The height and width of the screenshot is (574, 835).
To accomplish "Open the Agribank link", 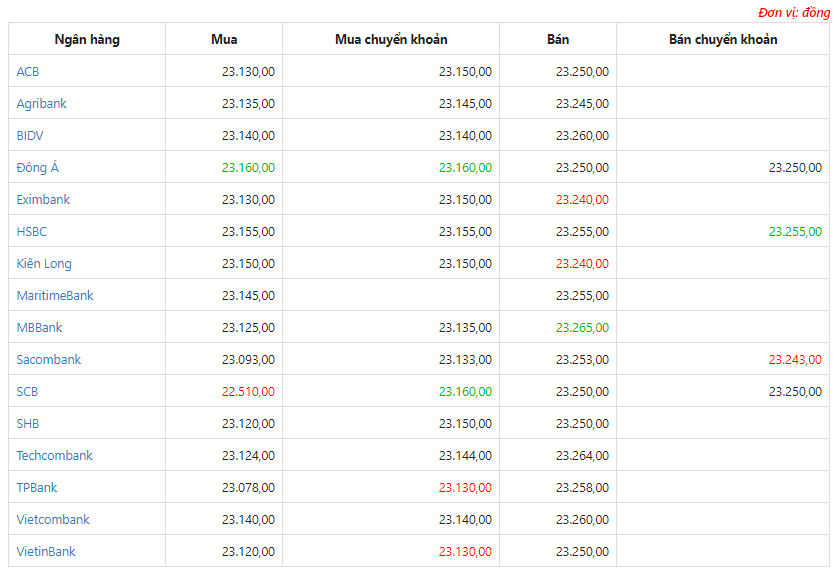I will point(42,104).
